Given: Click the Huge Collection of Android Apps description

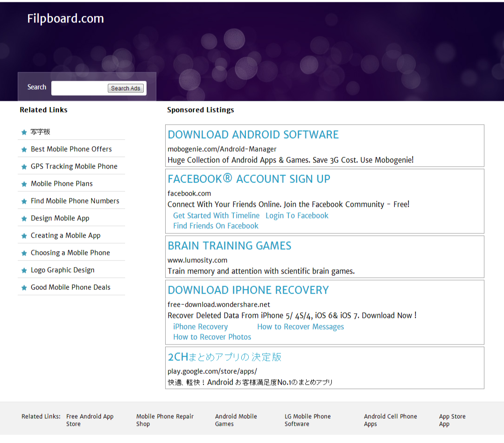Looking at the screenshot, I should (x=291, y=160).
